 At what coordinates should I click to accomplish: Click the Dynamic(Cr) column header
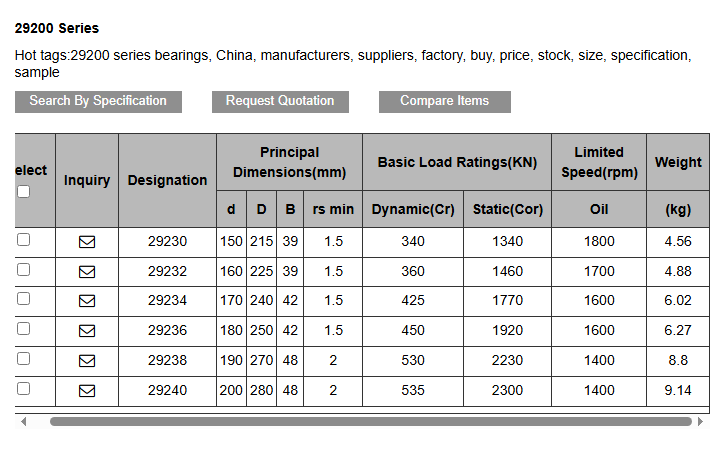(413, 209)
